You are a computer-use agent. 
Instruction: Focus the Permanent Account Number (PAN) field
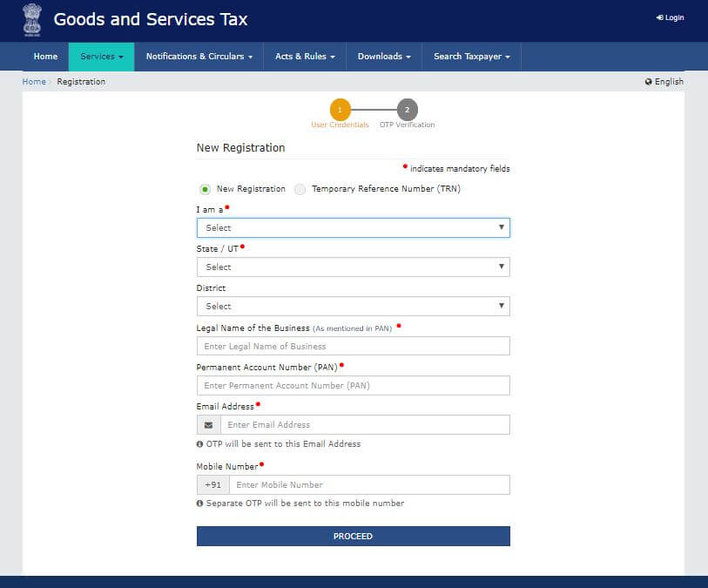tap(353, 386)
